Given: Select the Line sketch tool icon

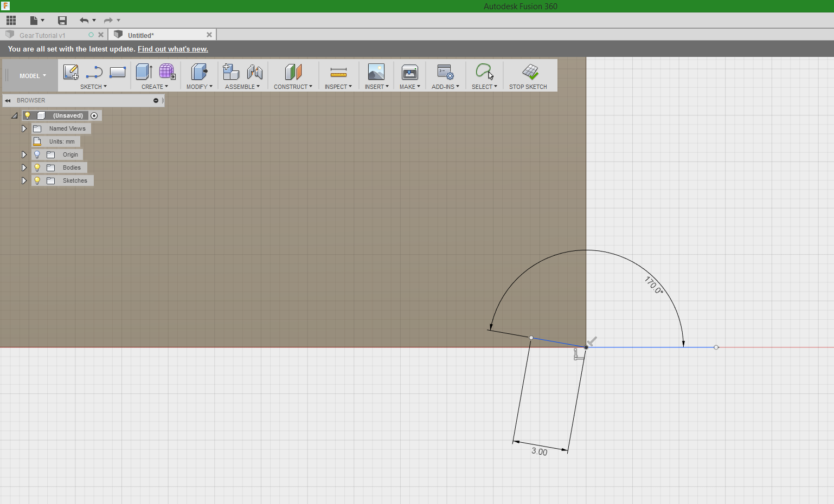Looking at the screenshot, I should click(x=94, y=72).
